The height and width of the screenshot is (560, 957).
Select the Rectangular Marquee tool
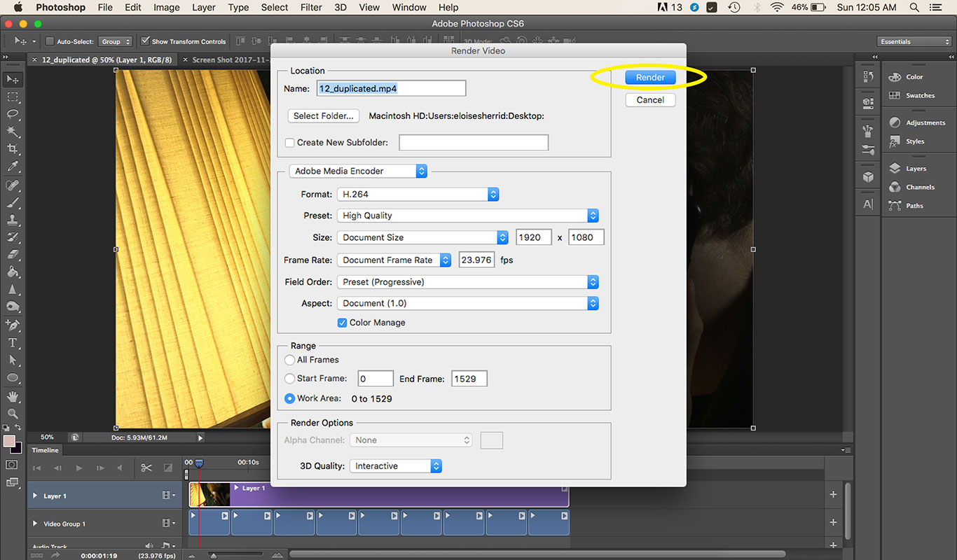click(x=13, y=97)
